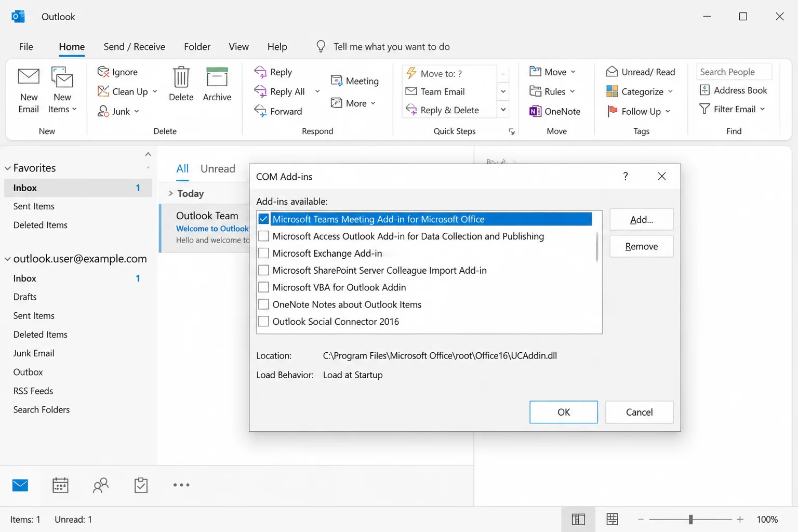Send item to OneNote
The height and width of the screenshot is (532, 798).
point(554,111)
